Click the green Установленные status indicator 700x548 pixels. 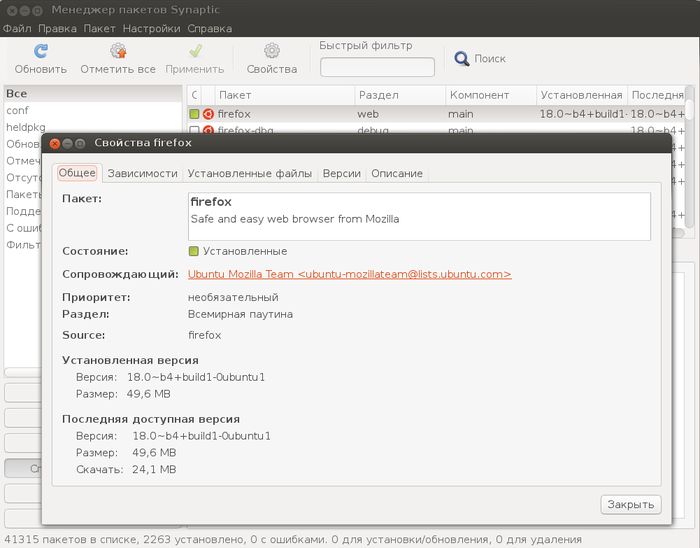coord(193,251)
